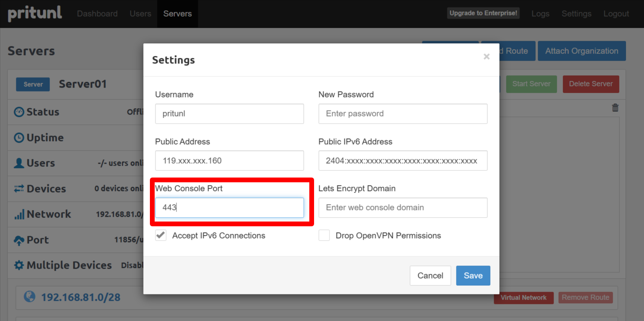644x321 pixels.
Task: Click the trash can icon
Action: pos(615,107)
